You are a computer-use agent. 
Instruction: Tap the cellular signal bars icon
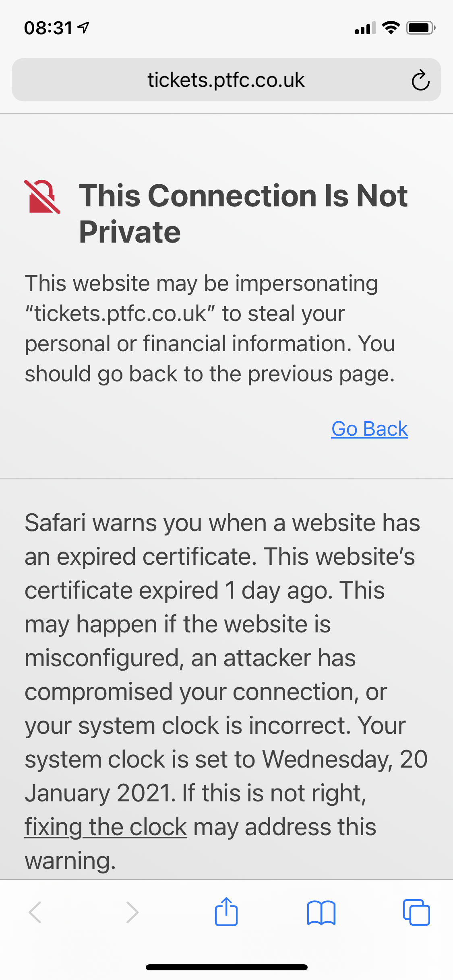365,28
